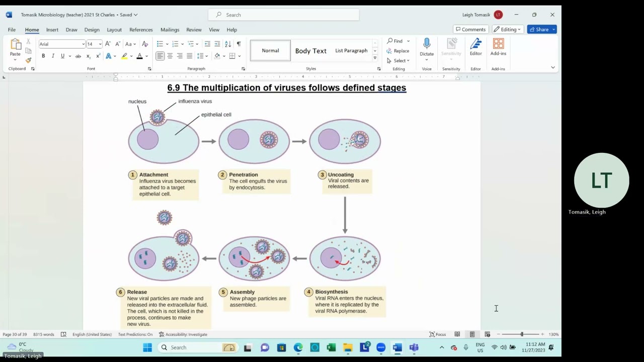Collapse the ribbon chevron
This screenshot has height=362, width=644.
pyautogui.click(x=552, y=67)
